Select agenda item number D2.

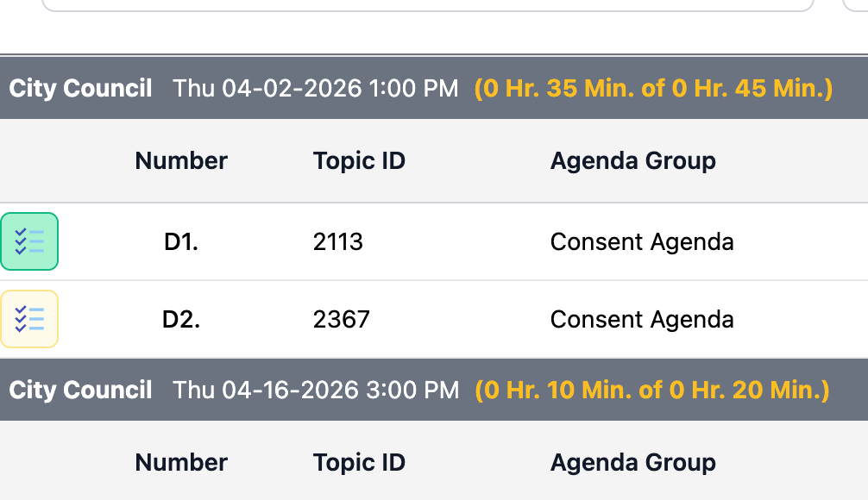coord(181,320)
